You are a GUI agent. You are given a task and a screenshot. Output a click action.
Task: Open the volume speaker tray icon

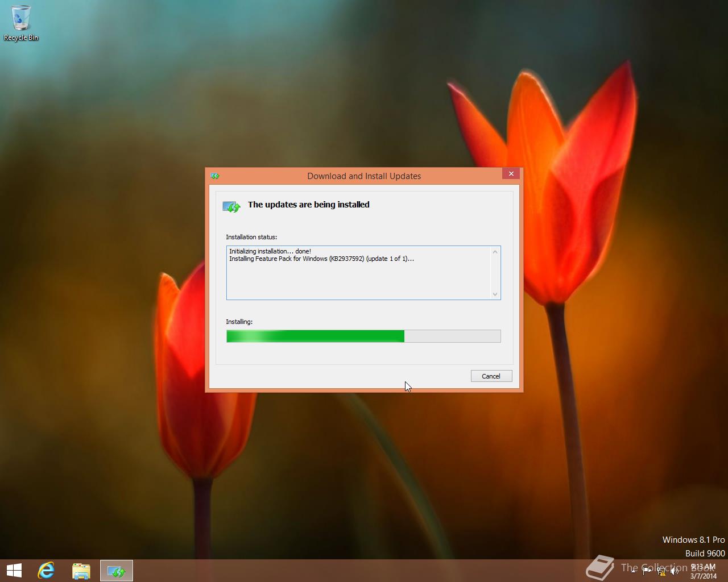pos(675,571)
